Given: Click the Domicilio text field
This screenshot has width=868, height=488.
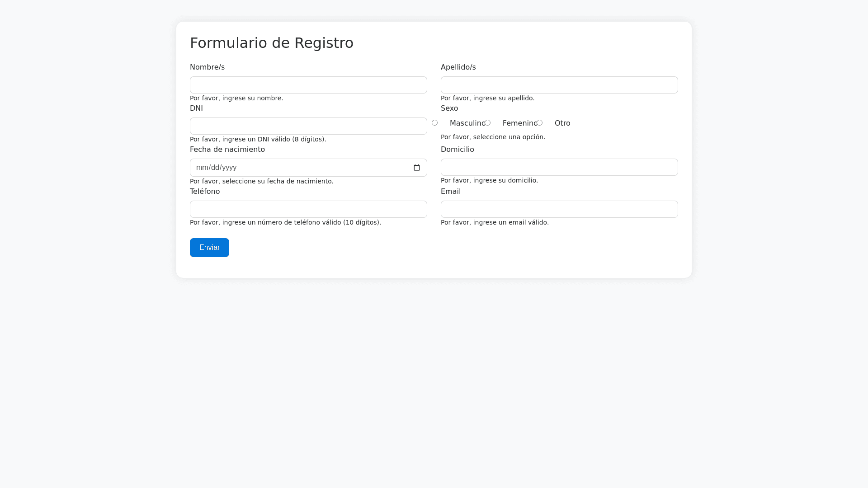Looking at the screenshot, I should click(559, 167).
